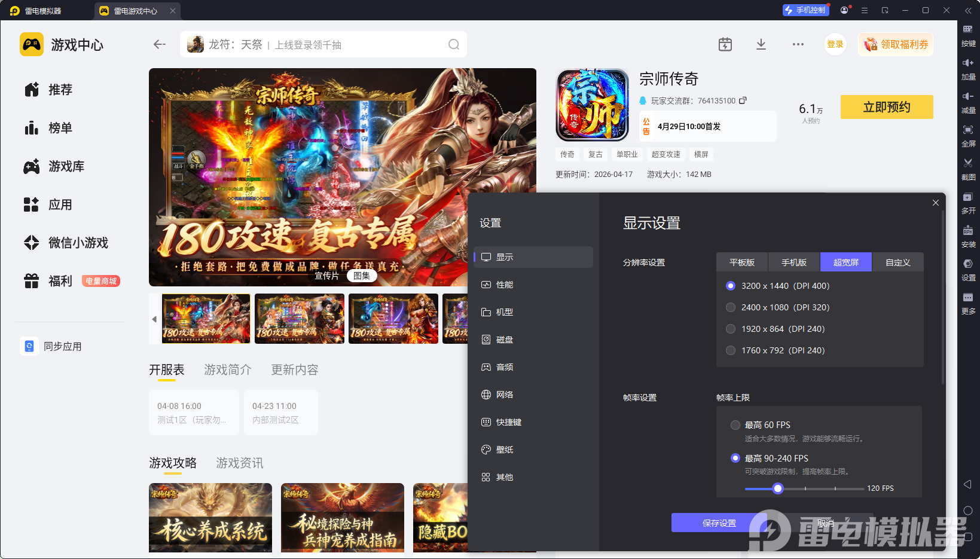Open the three-dot more menu in game center
Image resolution: width=980 pixels, height=559 pixels.
coord(798,44)
